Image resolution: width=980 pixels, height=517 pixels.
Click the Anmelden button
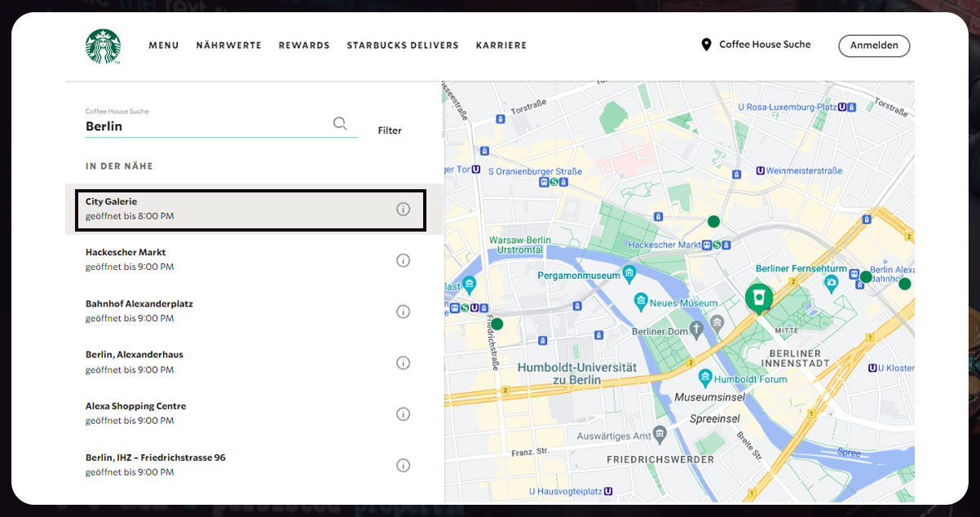(874, 46)
